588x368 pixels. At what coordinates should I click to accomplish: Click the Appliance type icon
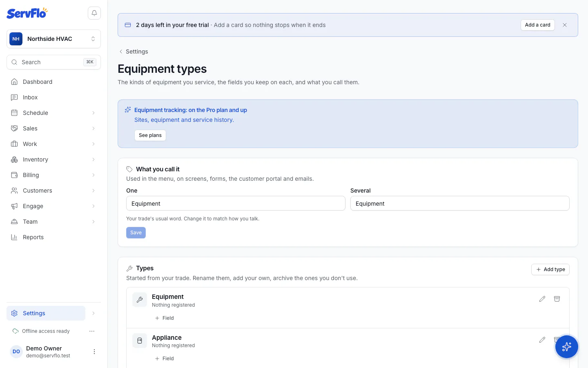[140, 341]
